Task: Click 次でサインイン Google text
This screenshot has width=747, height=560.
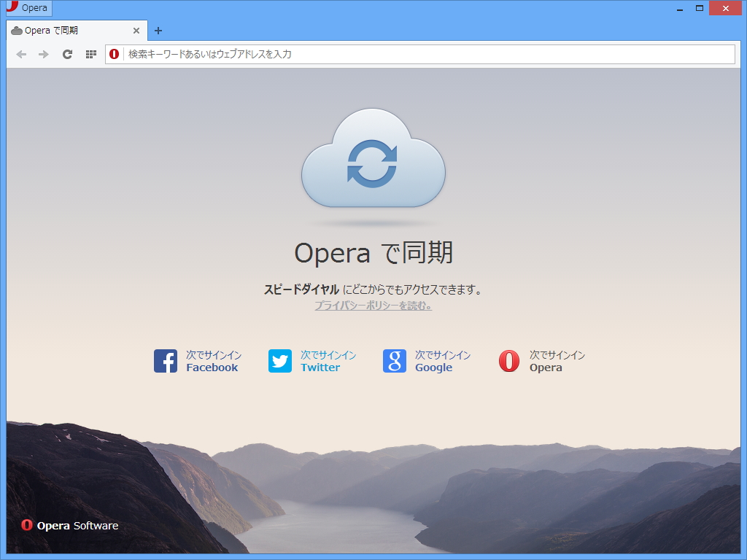Action: (x=444, y=361)
